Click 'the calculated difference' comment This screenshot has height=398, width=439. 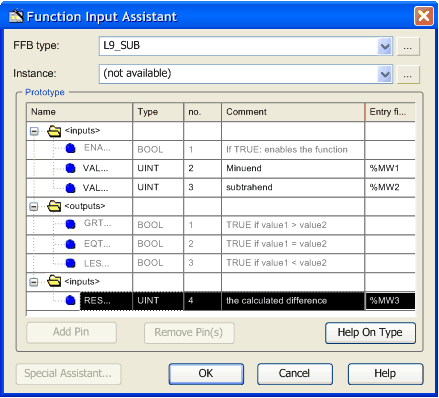pos(276,301)
